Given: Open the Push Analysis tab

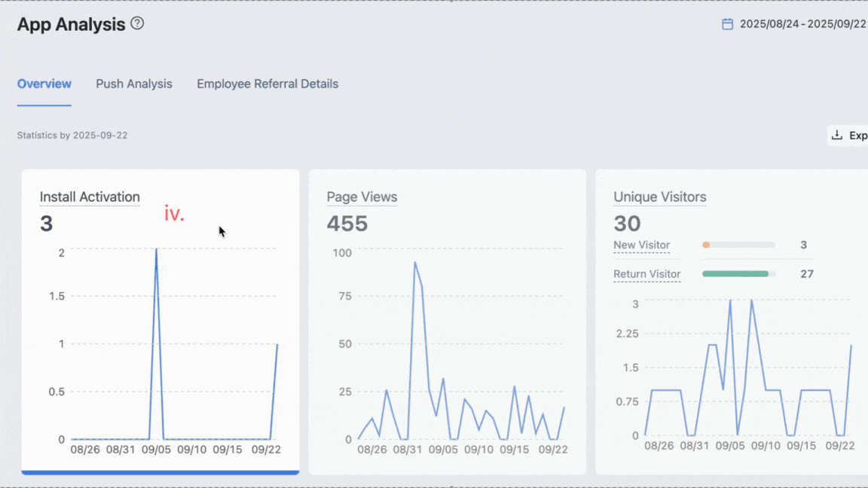Looking at the screenshot, I should pos(134,84).
